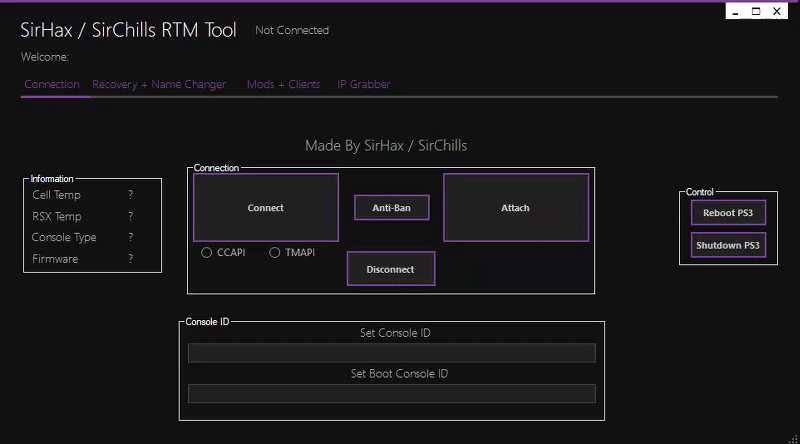Click the Cell Temp question mark value
This screenshot has height=444, width=800.
point(131,194)
